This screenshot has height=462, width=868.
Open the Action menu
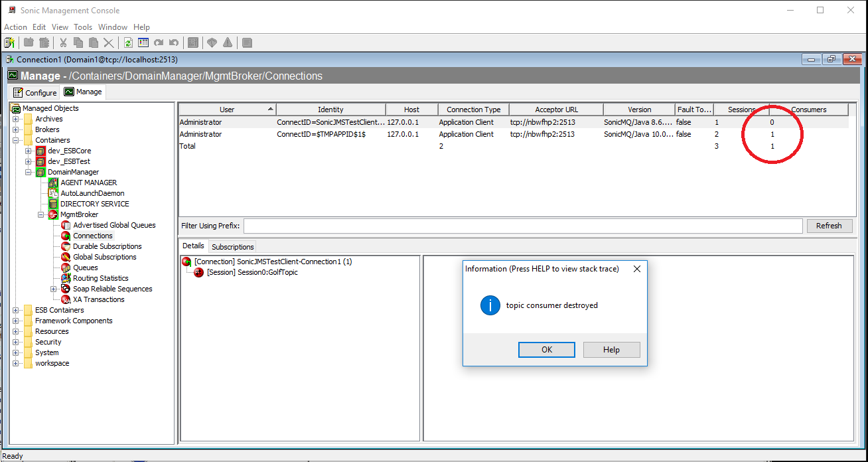15,27
